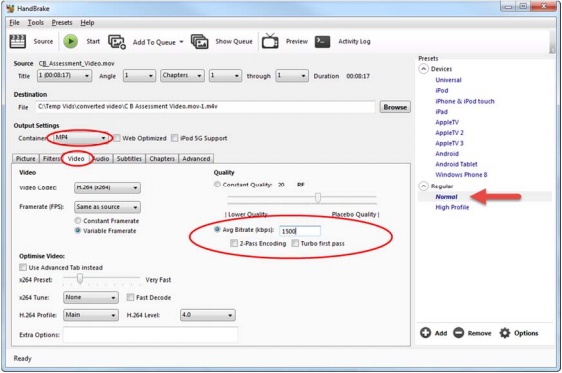The image size is (562, 373).
Task: Switch to the Video tab
Action: pyautogui.click(x=76, y=158)
